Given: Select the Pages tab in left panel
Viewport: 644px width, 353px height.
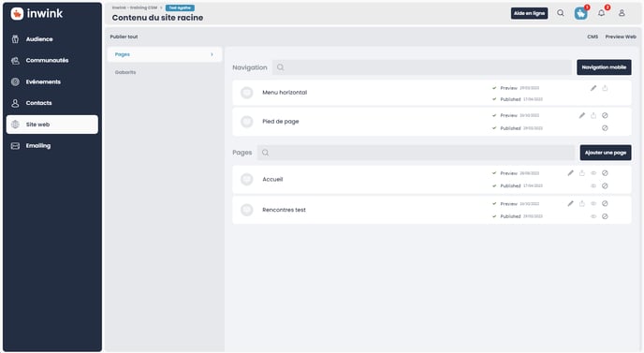Looking at the screenshot, I should pos(165,54).
